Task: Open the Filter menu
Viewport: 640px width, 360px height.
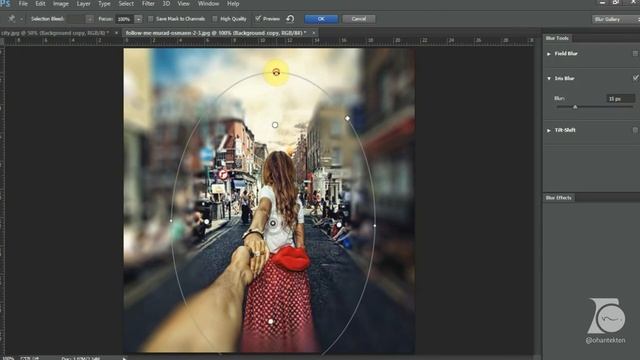Action: tap(148, 4)
